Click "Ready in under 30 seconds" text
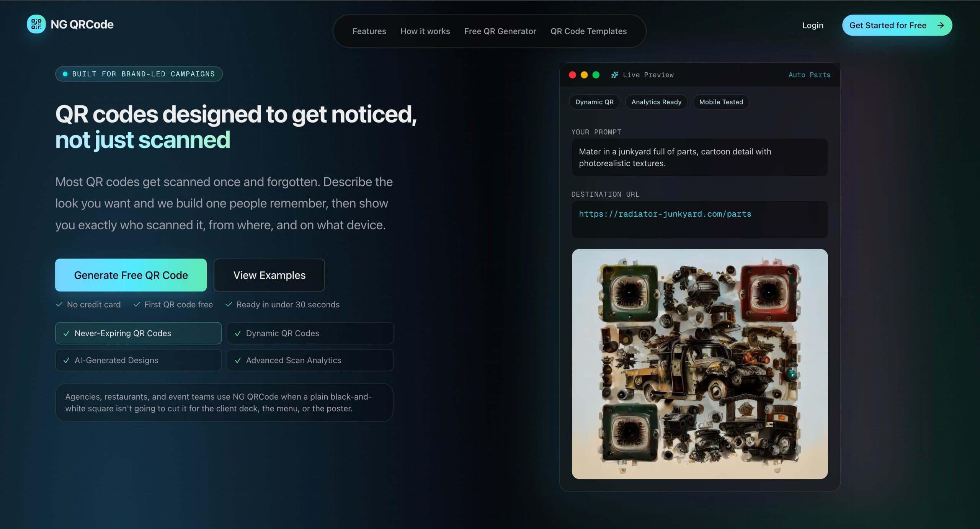This screenshot has width=980, height=529. point(288,304)
